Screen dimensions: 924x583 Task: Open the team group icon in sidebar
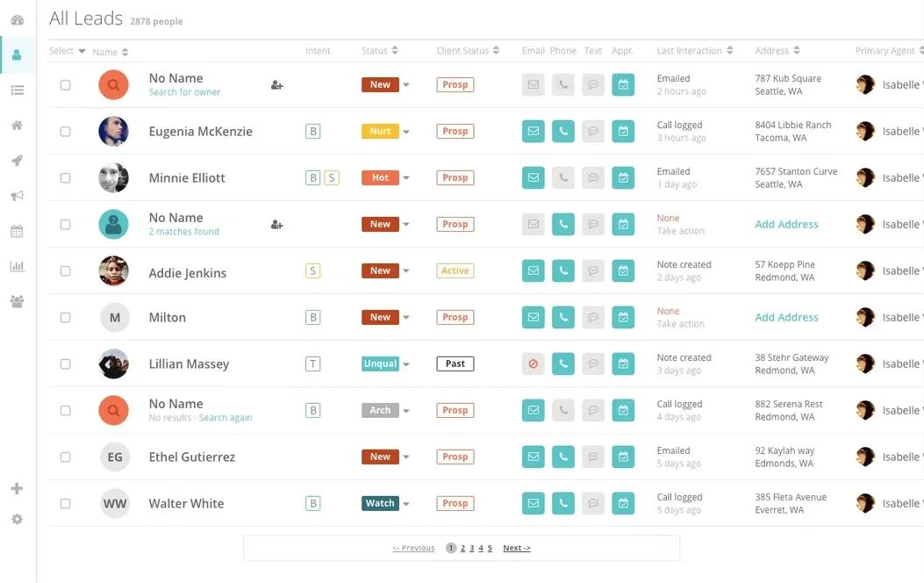[x=17, y=302]
